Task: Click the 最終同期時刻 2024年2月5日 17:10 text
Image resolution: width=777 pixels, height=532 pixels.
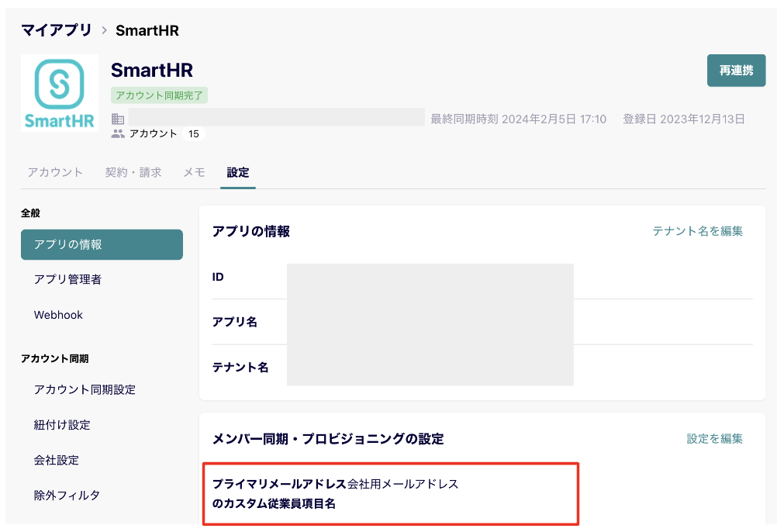Action: [518, 119]
